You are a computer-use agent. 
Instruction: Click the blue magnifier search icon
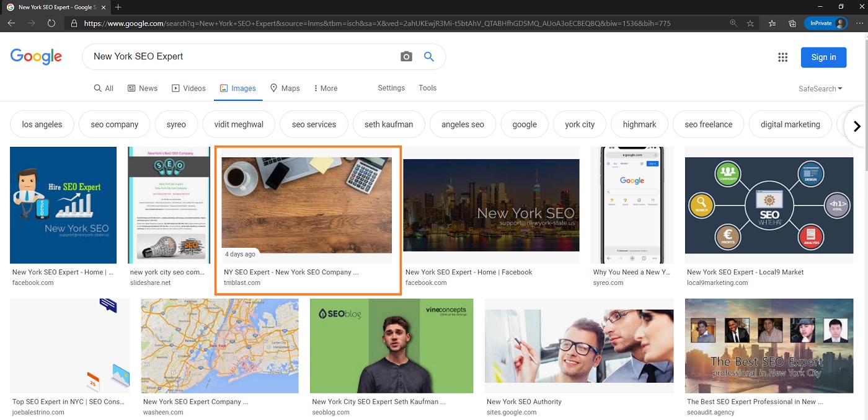(x=429, y=56)
